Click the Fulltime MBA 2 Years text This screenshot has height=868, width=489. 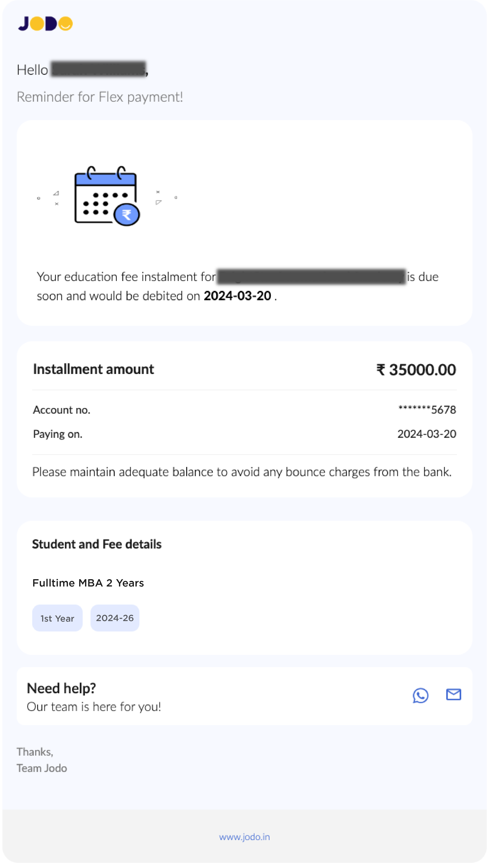pyautogui.click(x=88, y=583)
